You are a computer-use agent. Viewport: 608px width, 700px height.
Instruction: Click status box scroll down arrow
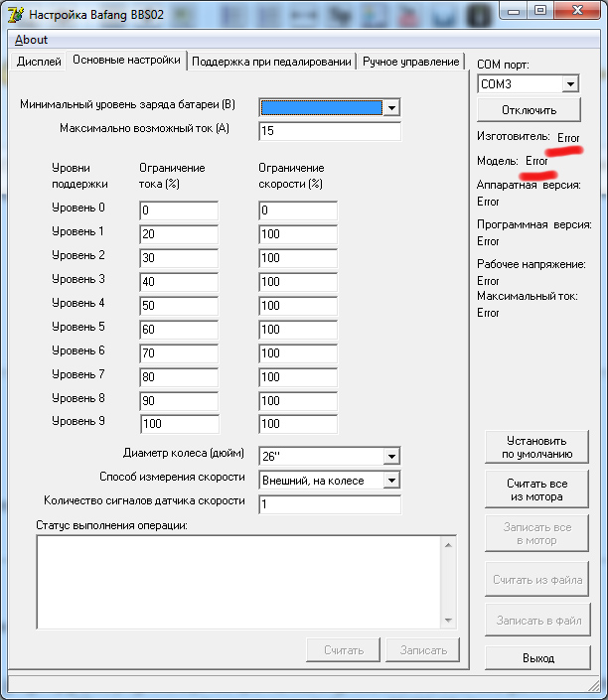click(448, 621)
